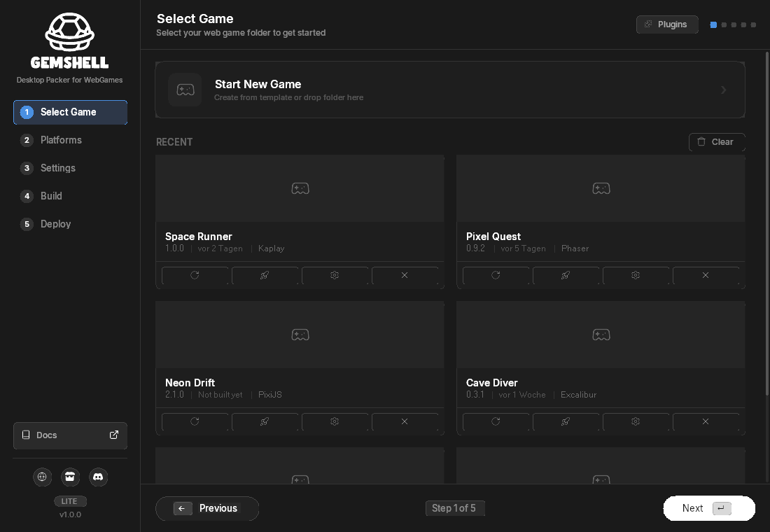
Task: Go to Platforms step
Action: coord(70,140)
